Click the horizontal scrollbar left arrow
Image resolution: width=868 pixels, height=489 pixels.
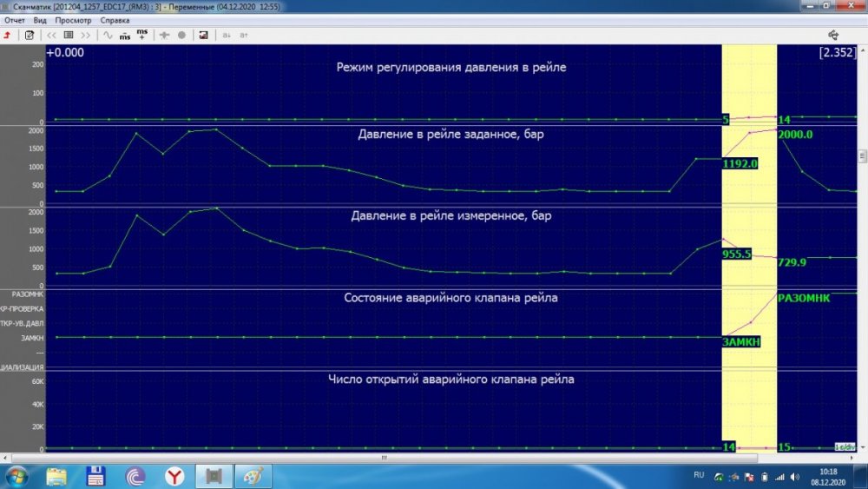coord(5,458)
